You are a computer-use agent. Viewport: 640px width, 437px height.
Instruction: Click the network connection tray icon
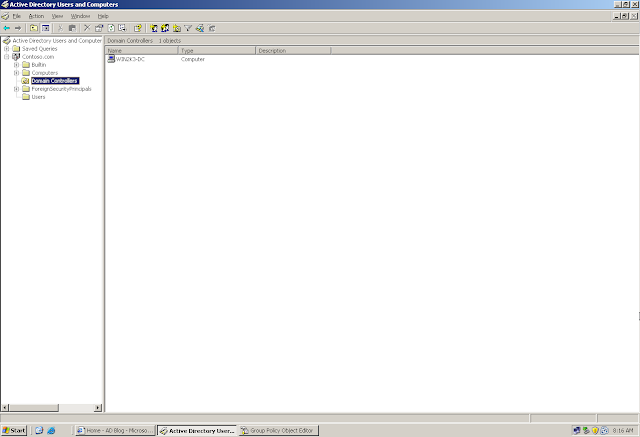(x=577, y=430)
